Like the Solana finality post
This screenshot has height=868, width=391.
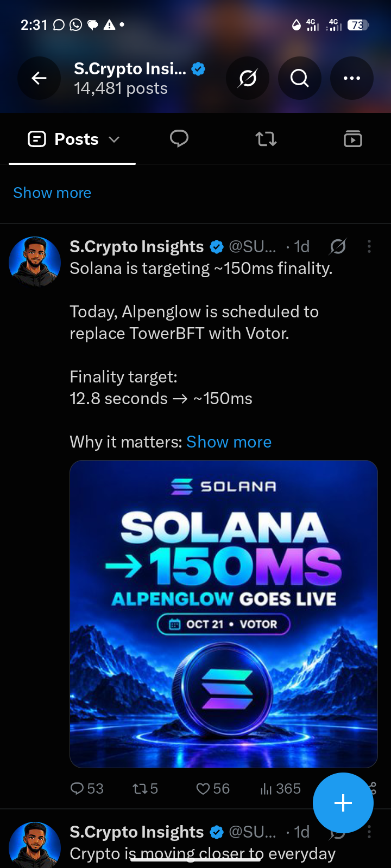[x=213, y=788]
